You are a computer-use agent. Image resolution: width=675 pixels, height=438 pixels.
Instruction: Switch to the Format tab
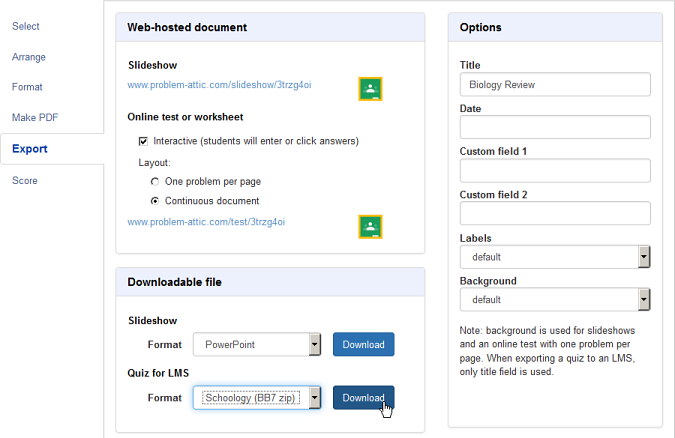[27, 87]
